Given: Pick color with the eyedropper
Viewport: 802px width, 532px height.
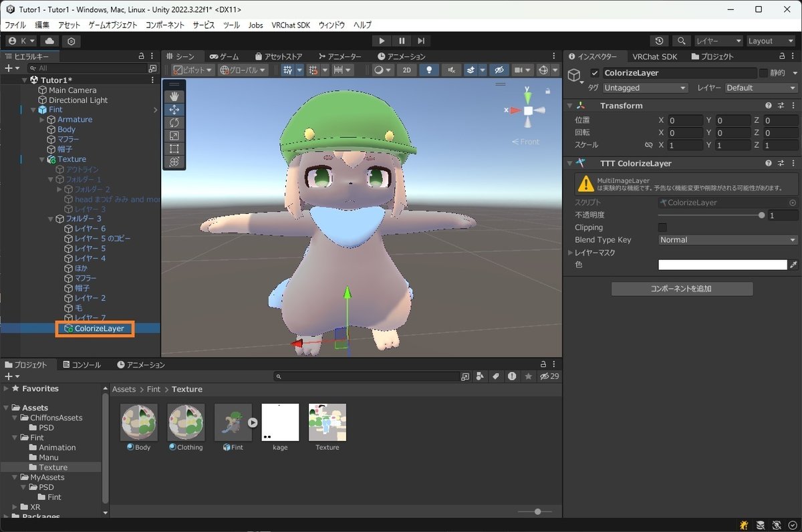Looking at the screenshot, I should coord(793,265).
